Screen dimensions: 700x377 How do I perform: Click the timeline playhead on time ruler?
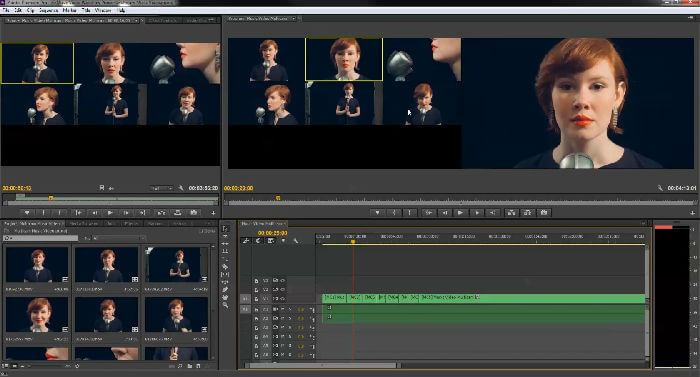click(x=353, y=242)
